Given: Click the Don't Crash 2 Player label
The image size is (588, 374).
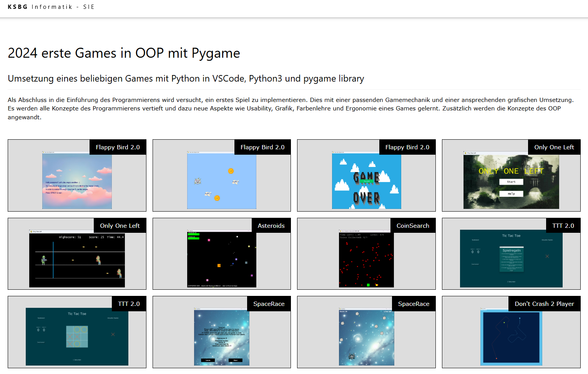Looking at the screenshot, I should 545,304.
